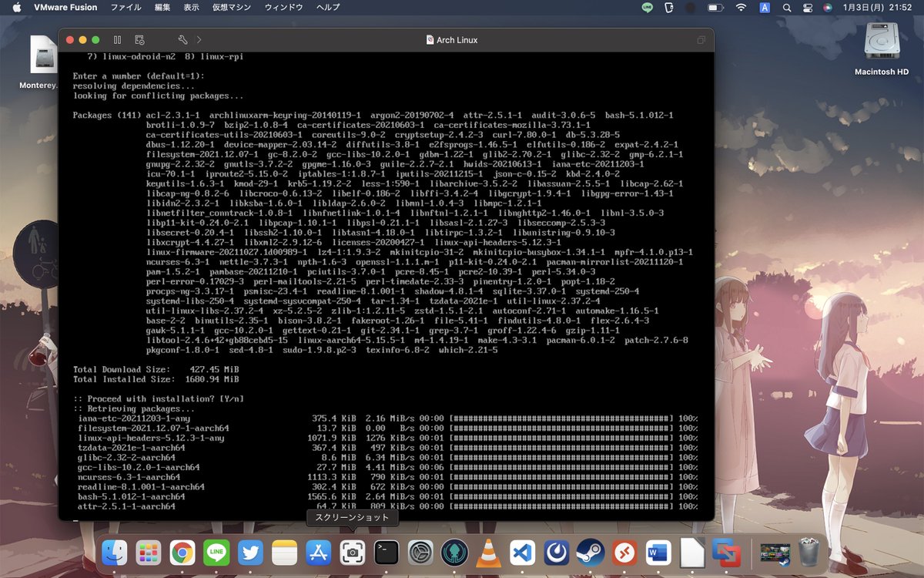The height and width of the screenshot is (578, 924).
Task: Open the blue crescent app after VS Code in Dock
Action: (x=556, y=552)
